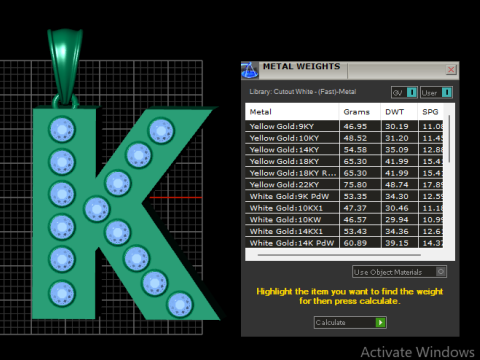Click the pendant bail loop on the K
Viewport: 480px width, 360px height.
point(65,67)
